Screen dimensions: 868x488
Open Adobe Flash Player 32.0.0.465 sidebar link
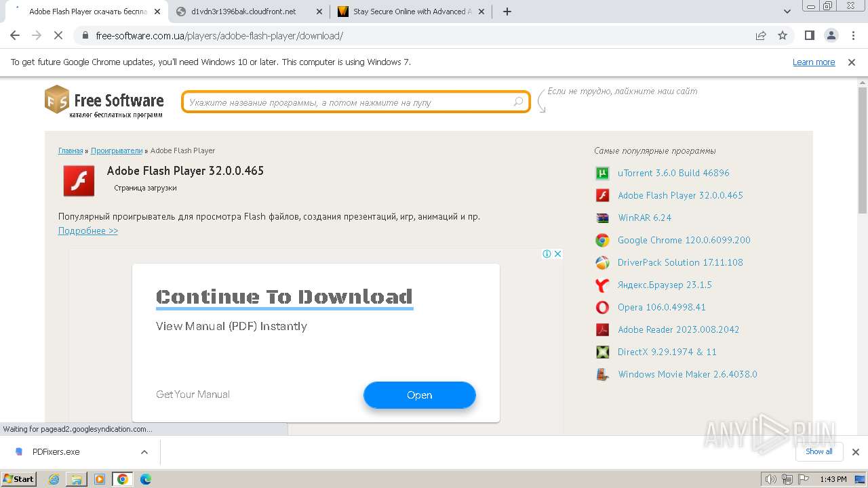click(x=680, y=195)
